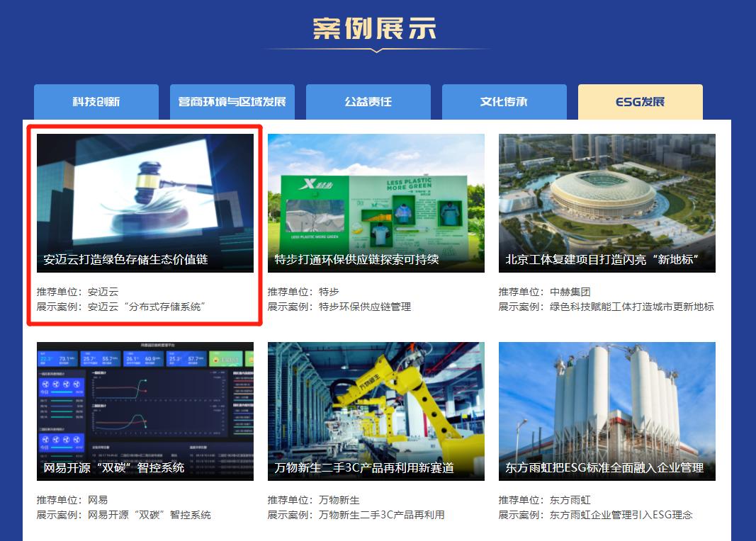Click text 推荐单位：万物新生
The image size is (756, 541).
[x=313, y=500]
